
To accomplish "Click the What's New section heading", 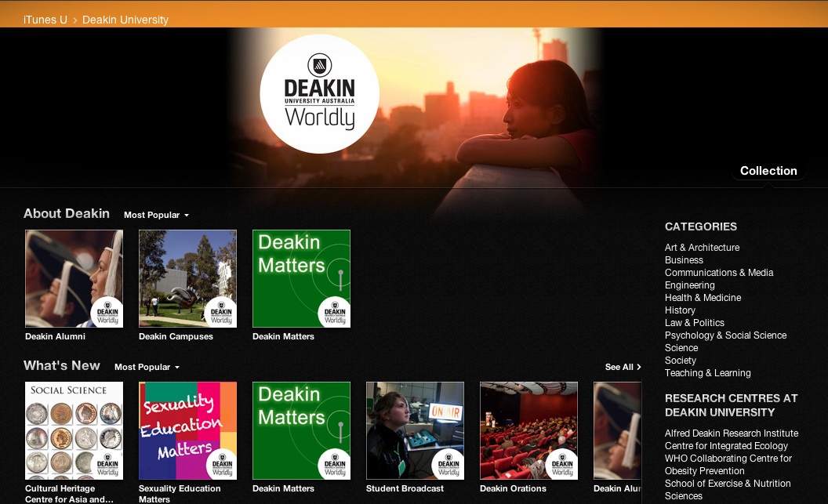I will coord(62,366).
